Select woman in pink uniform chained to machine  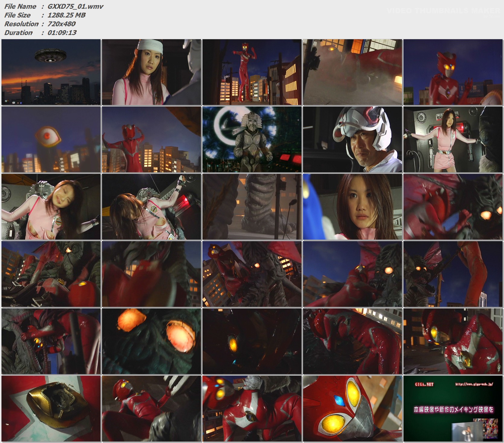[453, 139]
